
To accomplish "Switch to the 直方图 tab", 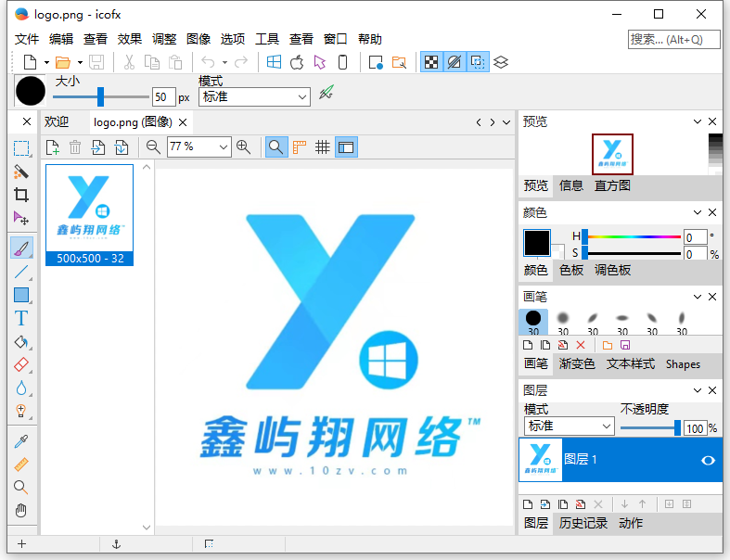I will 612,185.
